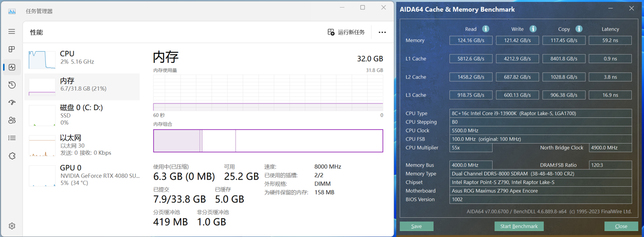Click Close button in AIDA64 benchmark
Screen dimensions: 644x237
(x=621, y=226)
